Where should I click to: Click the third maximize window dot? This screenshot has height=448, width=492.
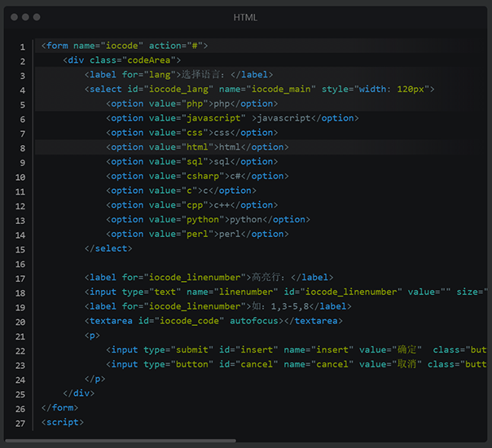(x=37, y=17)
